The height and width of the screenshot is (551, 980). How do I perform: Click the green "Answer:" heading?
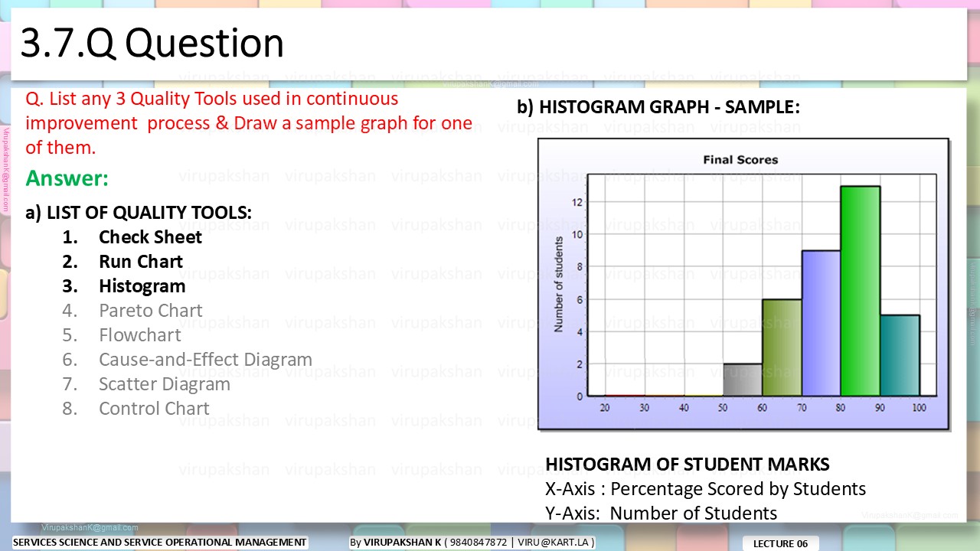point(67,179)
